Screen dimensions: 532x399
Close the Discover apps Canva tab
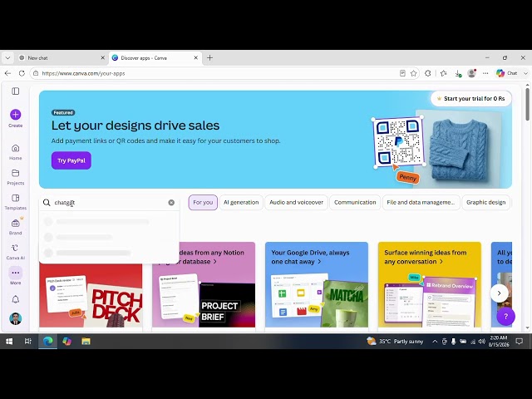tap(196, 58)
